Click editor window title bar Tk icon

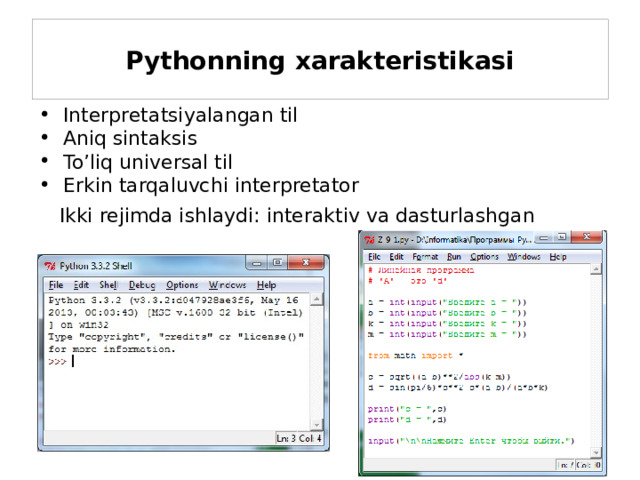(x=369, y=240)
